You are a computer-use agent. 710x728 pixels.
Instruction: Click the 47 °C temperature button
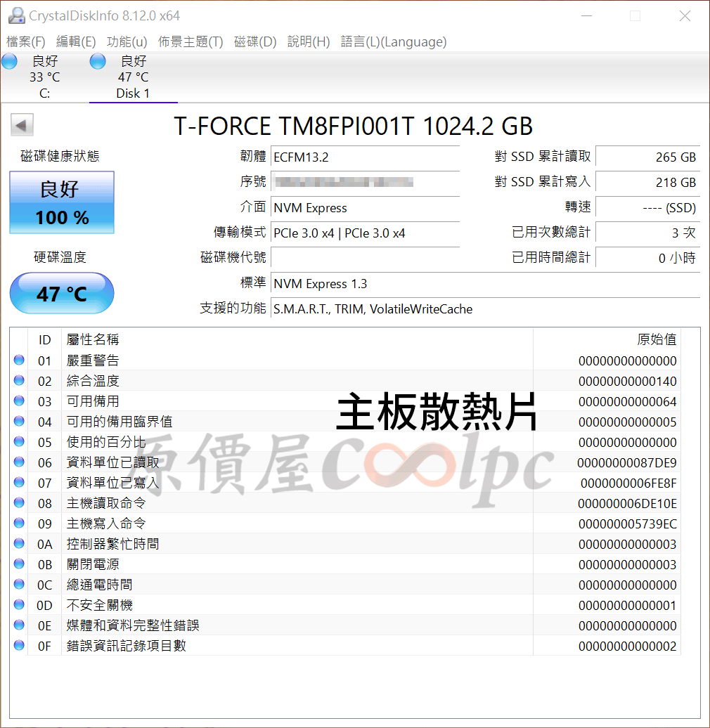[x=62, y=293]
